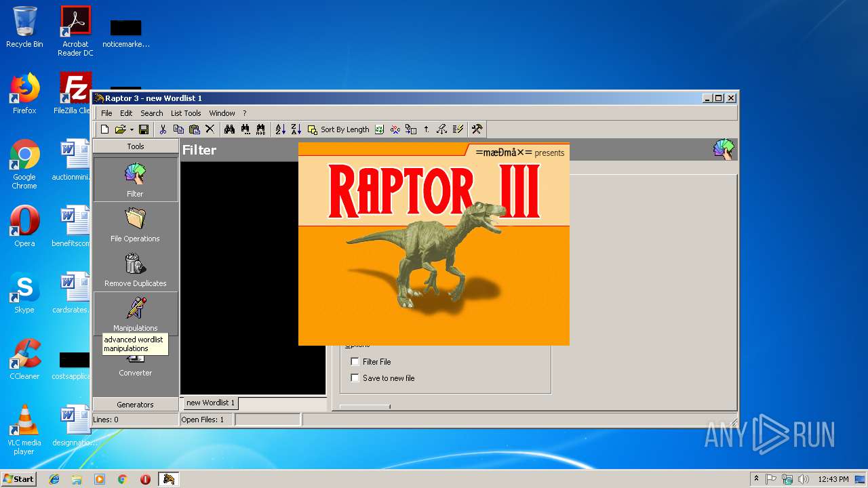This screenshot has height=488, width=868.
Task: Click the Replace A>B binoculars icon
Action: 260,129
